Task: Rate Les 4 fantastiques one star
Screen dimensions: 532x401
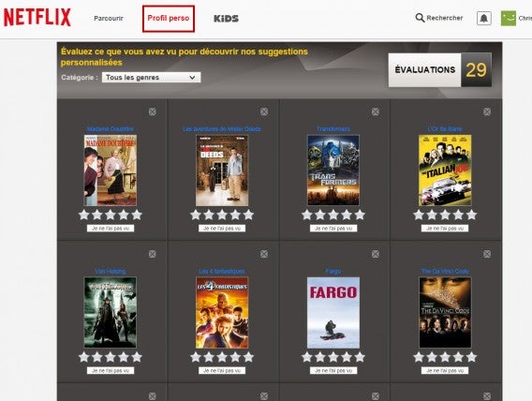Action: (x=196, y=357)
